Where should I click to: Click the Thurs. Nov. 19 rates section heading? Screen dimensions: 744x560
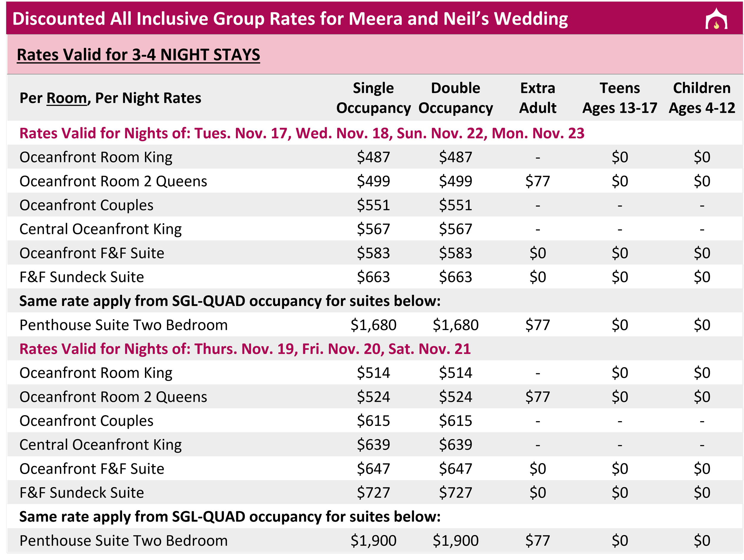pyautogui.click(x=245, y=349)
